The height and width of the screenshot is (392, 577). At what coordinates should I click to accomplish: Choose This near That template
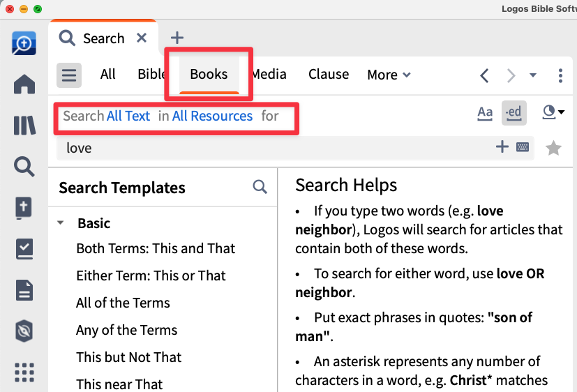pyautogui.click(x=119, y=384)
